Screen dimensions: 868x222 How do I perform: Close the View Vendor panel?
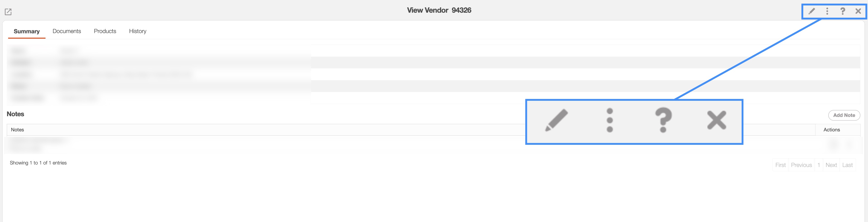tap(858, 11)
